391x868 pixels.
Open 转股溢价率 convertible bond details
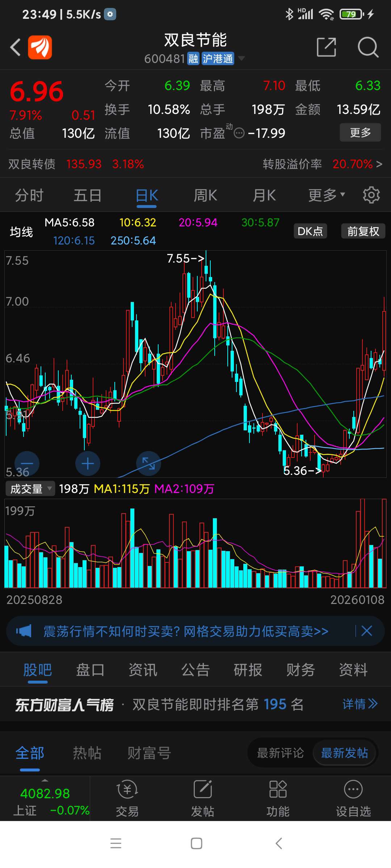coord(323,164)
